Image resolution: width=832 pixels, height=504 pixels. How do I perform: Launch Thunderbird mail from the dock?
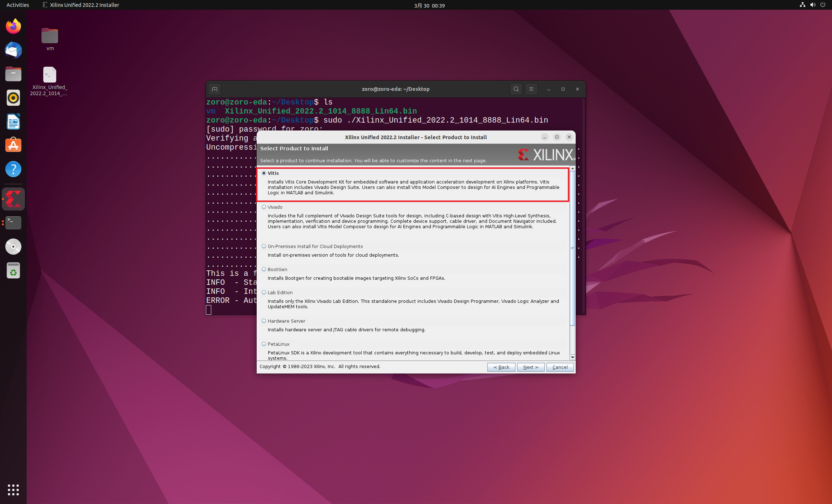coord(13,50)
